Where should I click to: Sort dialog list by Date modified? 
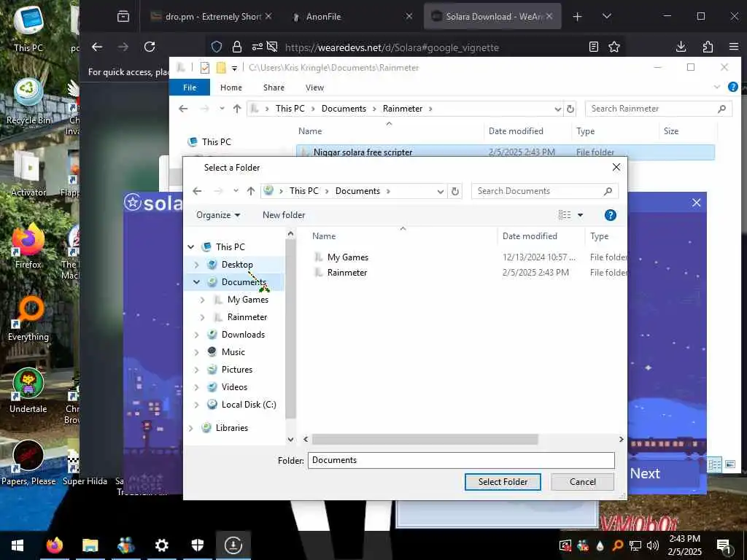tap(530, 236)
